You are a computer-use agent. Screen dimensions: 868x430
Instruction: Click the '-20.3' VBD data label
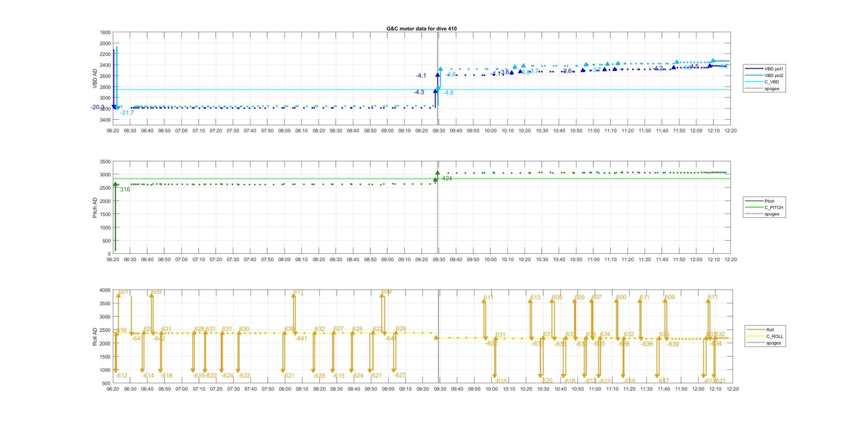[98, 107]
